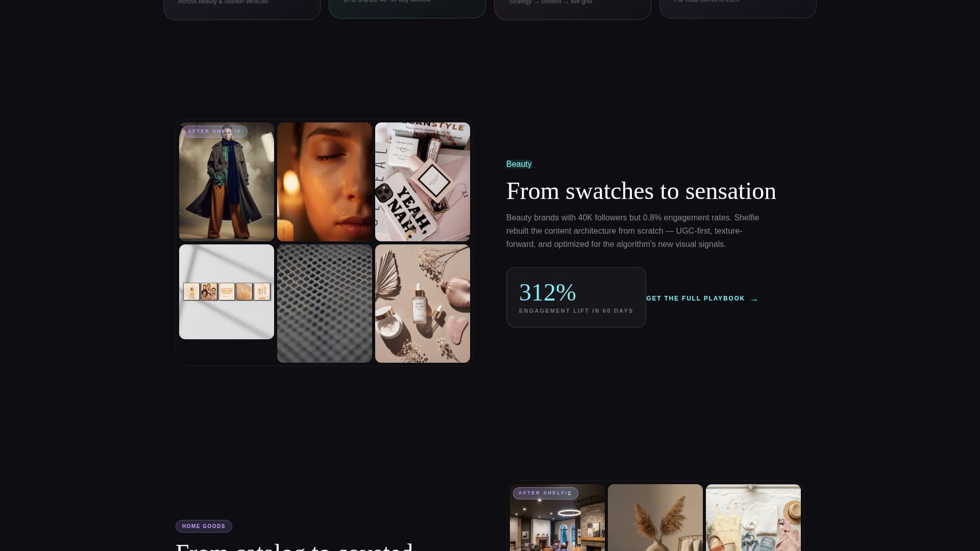Click the Get the Full Playbook link
Viewport: 980px width, 551px height.
coord(702,299)
